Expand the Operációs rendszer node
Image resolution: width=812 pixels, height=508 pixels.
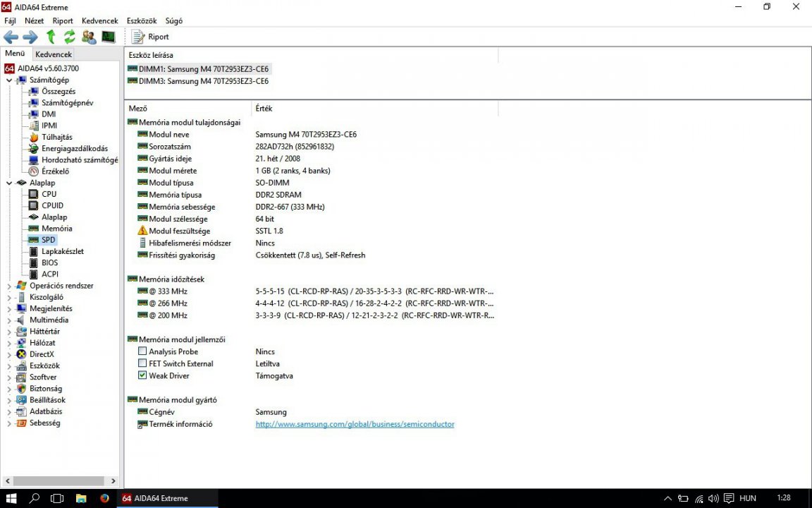pos(9,286)
